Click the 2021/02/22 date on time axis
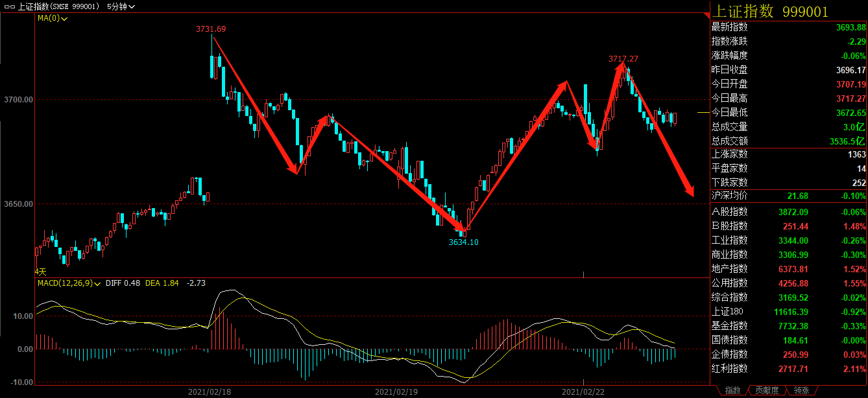 coord(583,392)
